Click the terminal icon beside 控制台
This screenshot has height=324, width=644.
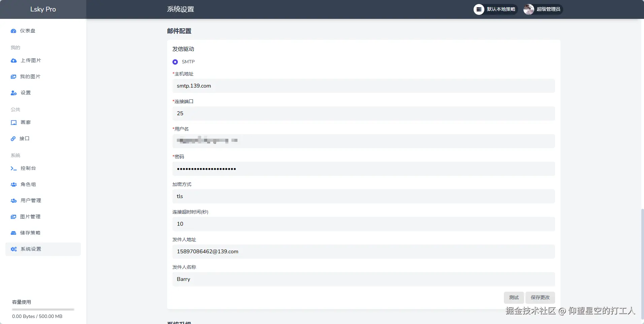click(x=13, y=168)
